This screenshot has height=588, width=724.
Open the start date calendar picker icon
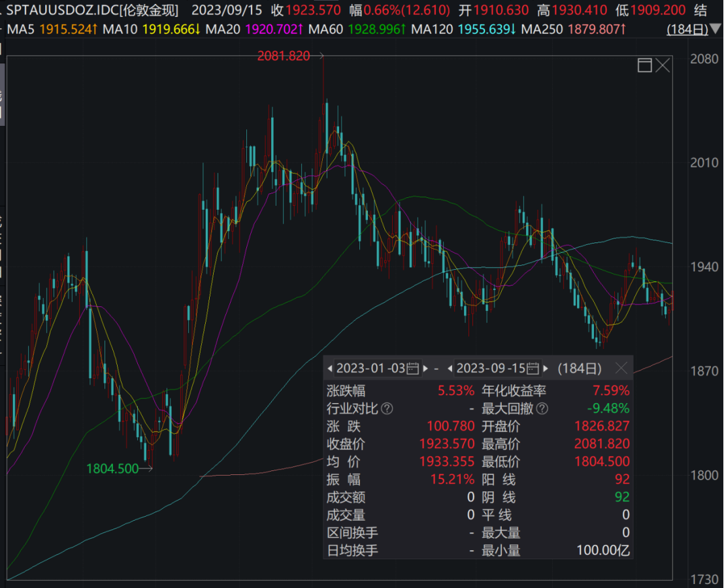[412, 368]
